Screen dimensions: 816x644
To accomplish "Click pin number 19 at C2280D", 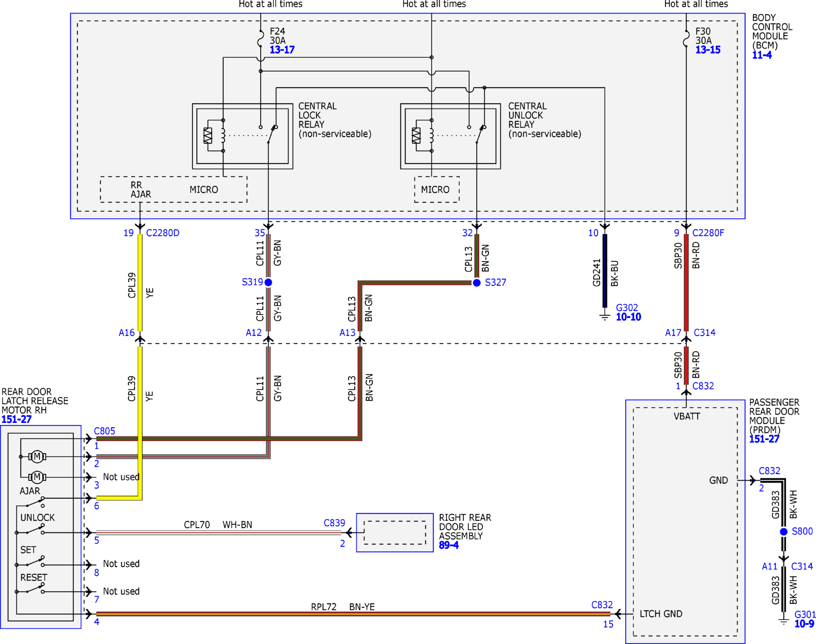I will 129,233.
